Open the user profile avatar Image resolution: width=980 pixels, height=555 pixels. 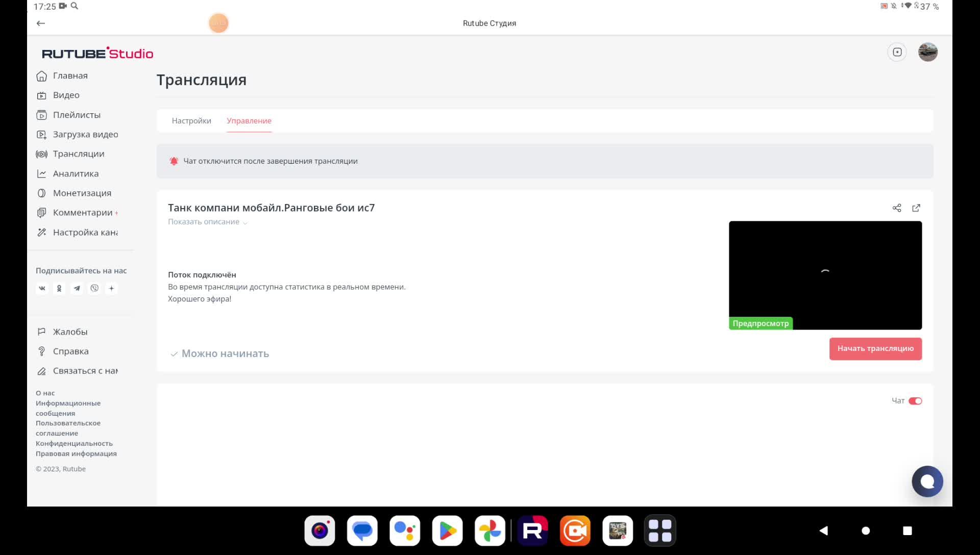click(x=927, y=52)
